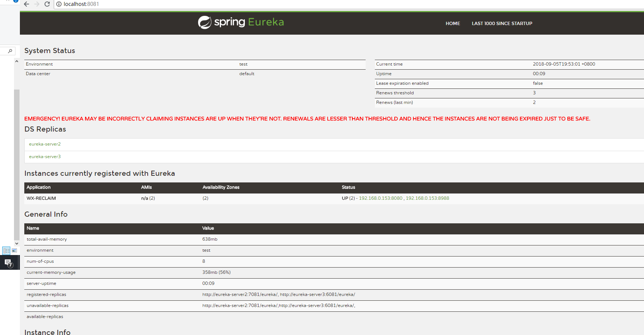Click the WX-RECLAIM application cell
Screen dimensions: 644x335
(41, 198)
